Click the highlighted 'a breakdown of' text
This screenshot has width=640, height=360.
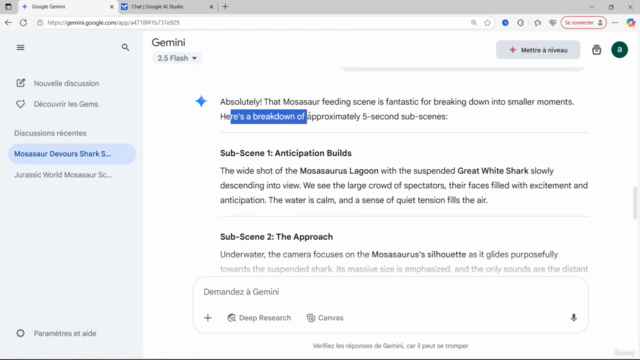tap(276, 117)
